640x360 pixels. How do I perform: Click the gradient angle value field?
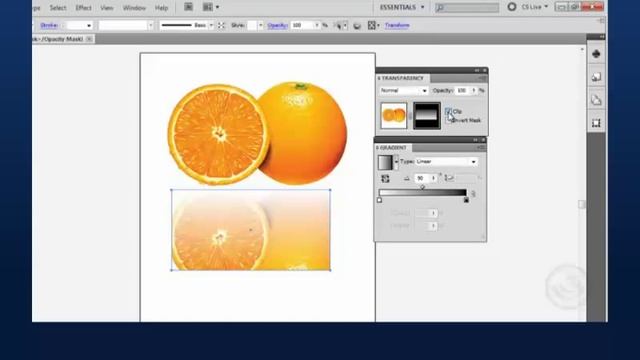422,178
